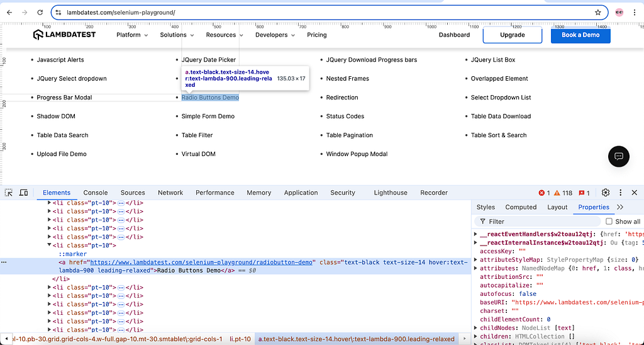The image size is (644, 345).
Task: Click the browser forward arrow
Action: [x=25, y=13]
